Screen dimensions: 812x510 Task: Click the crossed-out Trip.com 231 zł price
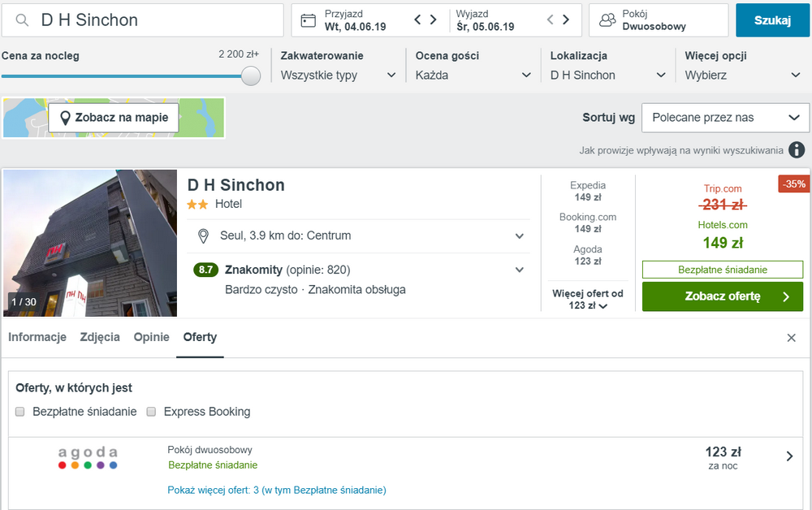723,205
